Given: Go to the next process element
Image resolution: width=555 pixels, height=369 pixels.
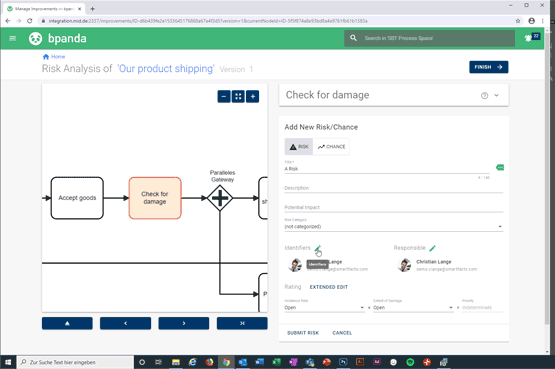Looking at the screenshot, I should tap(184, 323).
